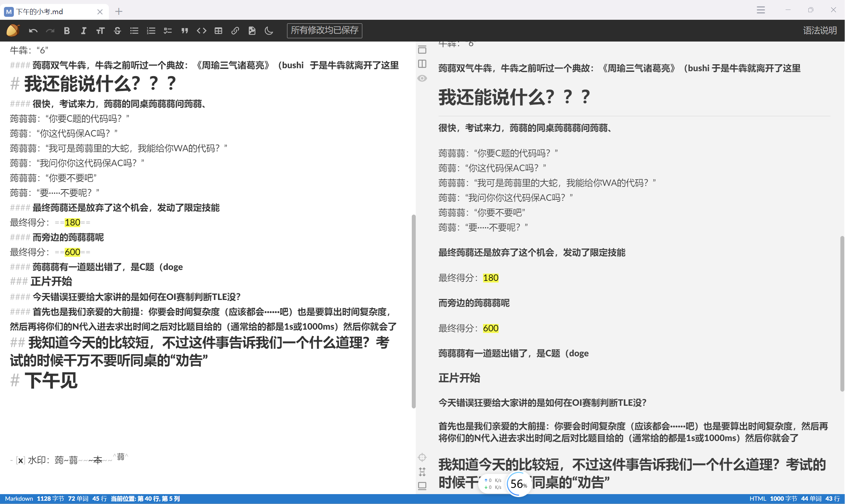Insert an image
Screen dimensions: 845x504
point(252,31)
